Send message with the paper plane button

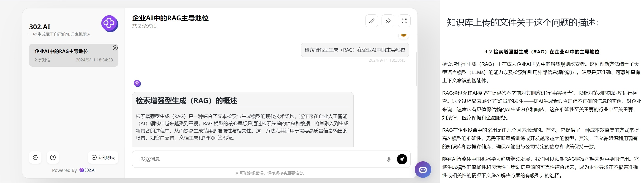(402, 159)
